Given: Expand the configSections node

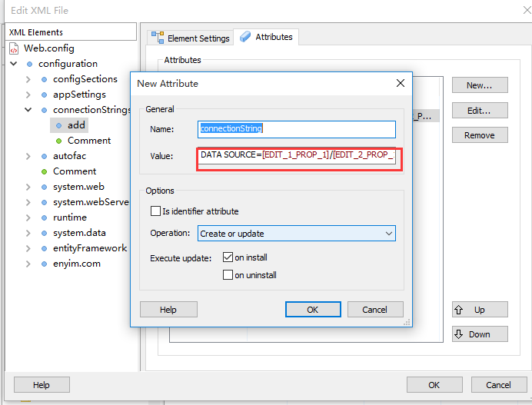Looking at the screenshot, I should (28, 79).
